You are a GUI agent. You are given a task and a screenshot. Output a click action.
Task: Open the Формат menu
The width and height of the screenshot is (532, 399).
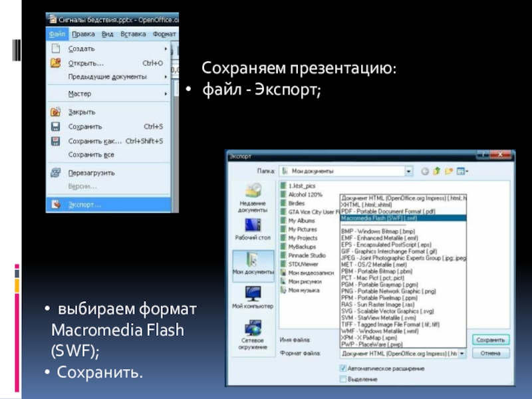164,34
